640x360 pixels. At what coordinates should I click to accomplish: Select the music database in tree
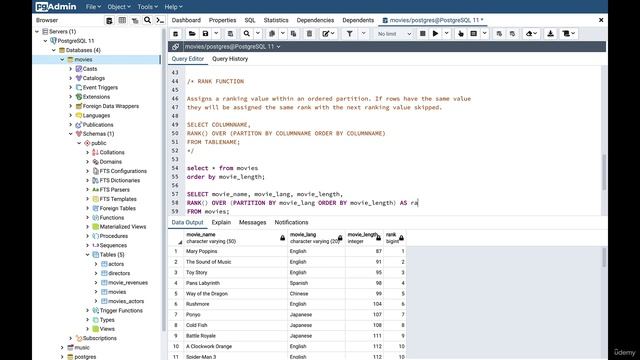coord(82,348)
